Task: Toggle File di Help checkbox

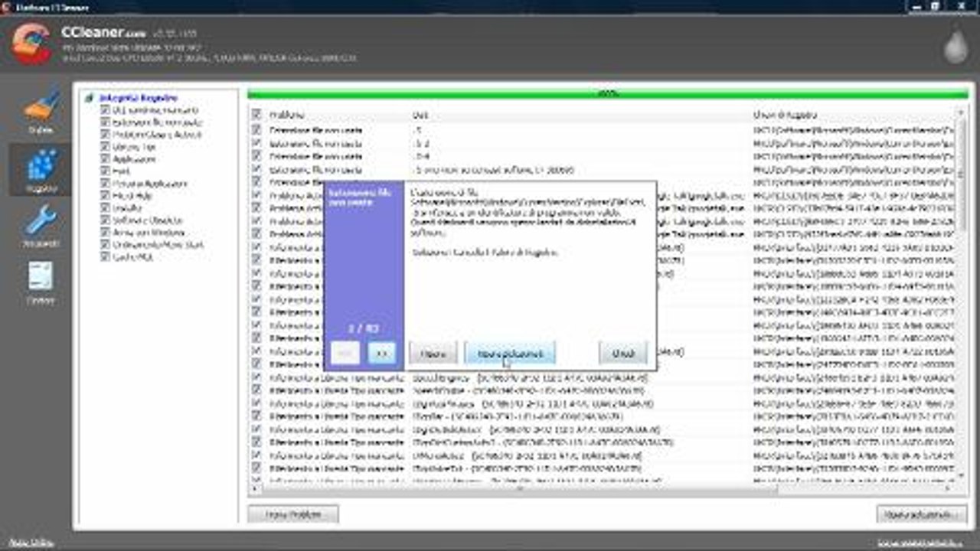Action: 105,196
